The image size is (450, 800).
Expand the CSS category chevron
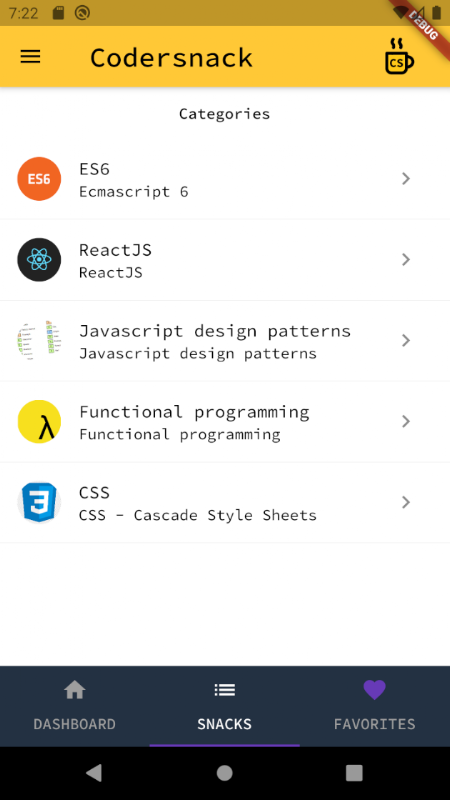[406, 503]
